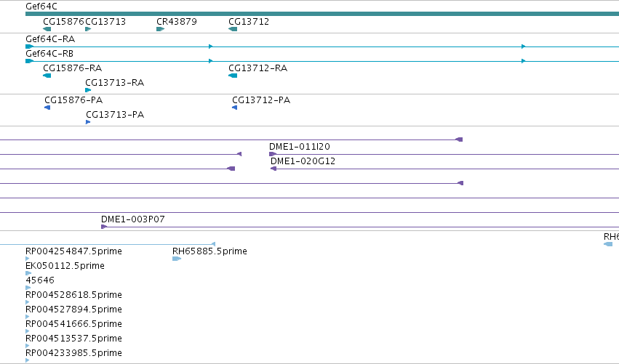The width and height of the screenshot is (619, 364).
Task: Click the Gef64C-RB transcript label
Action: pyautogui.click(x=49, y=54)
